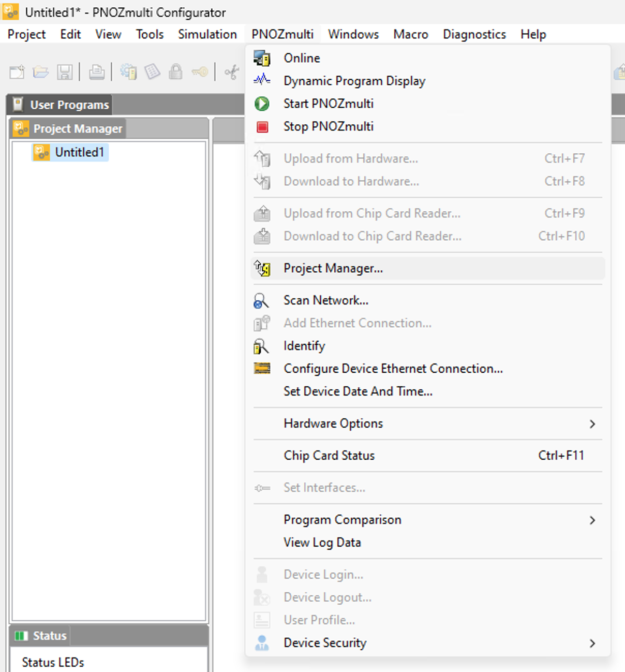Select the Status panel tab
Viewport: 625px width, 672px height.
[40, 636]
